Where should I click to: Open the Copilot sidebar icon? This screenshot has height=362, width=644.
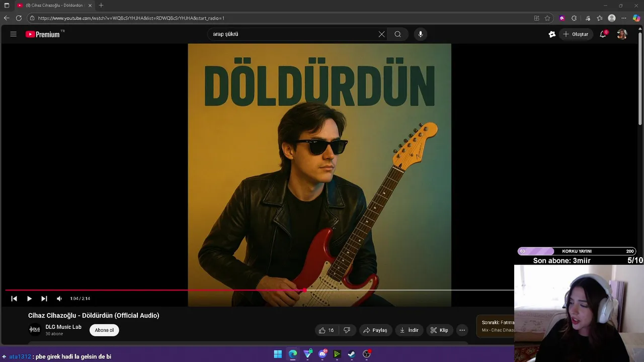636,18
